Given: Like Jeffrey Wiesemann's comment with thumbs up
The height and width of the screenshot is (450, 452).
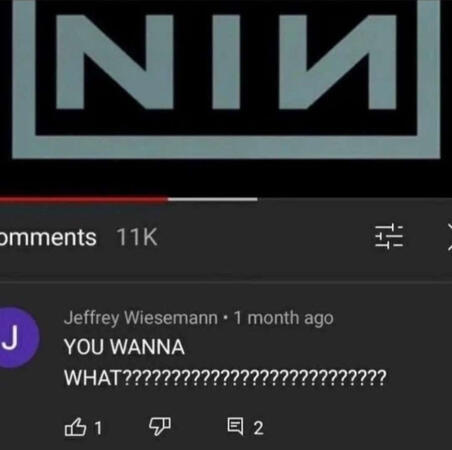Looking at the screenshot, I should (75, 427).
